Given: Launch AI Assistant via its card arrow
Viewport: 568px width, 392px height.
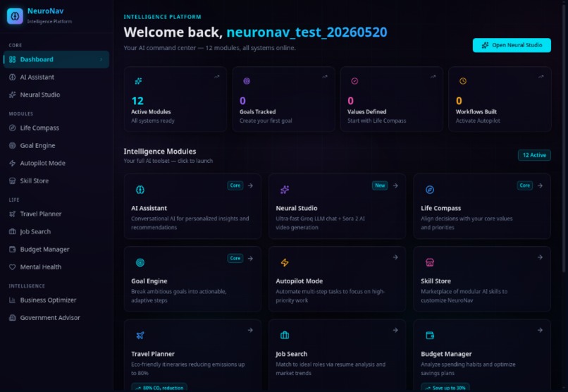Looking at the screenshot, I should (250, 185).
